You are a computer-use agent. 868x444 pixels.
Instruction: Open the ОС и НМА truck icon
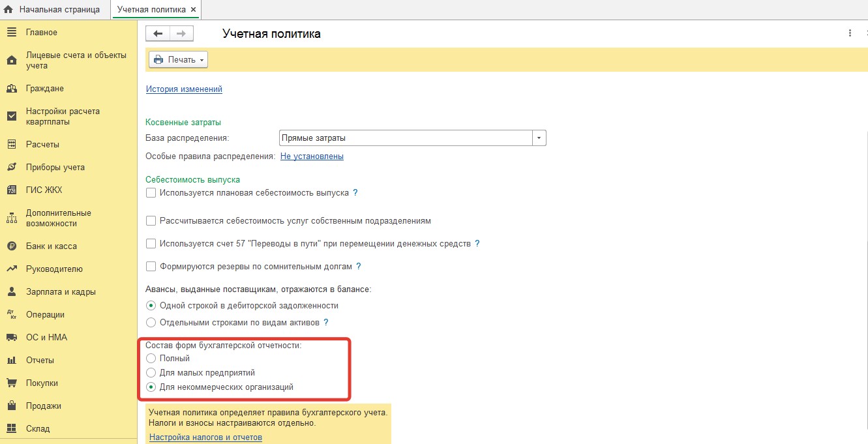click(11, 338)
